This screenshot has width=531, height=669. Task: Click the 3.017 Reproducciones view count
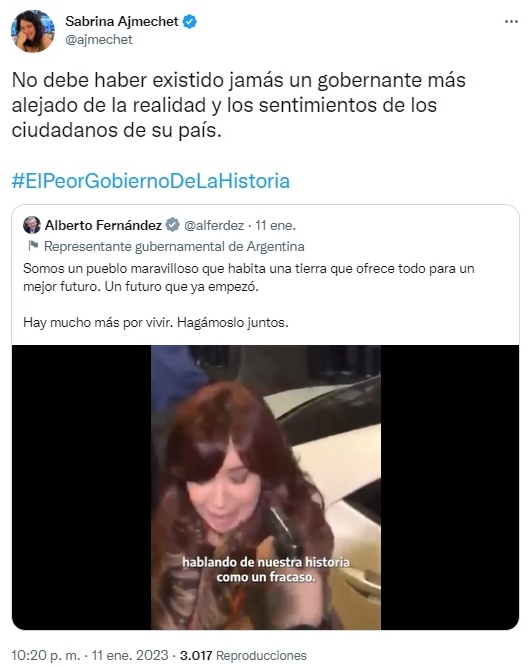(x=243, y=655)
